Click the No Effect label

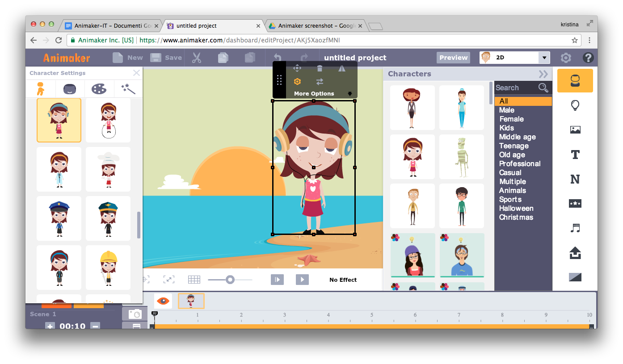click(x=343, y=280)
